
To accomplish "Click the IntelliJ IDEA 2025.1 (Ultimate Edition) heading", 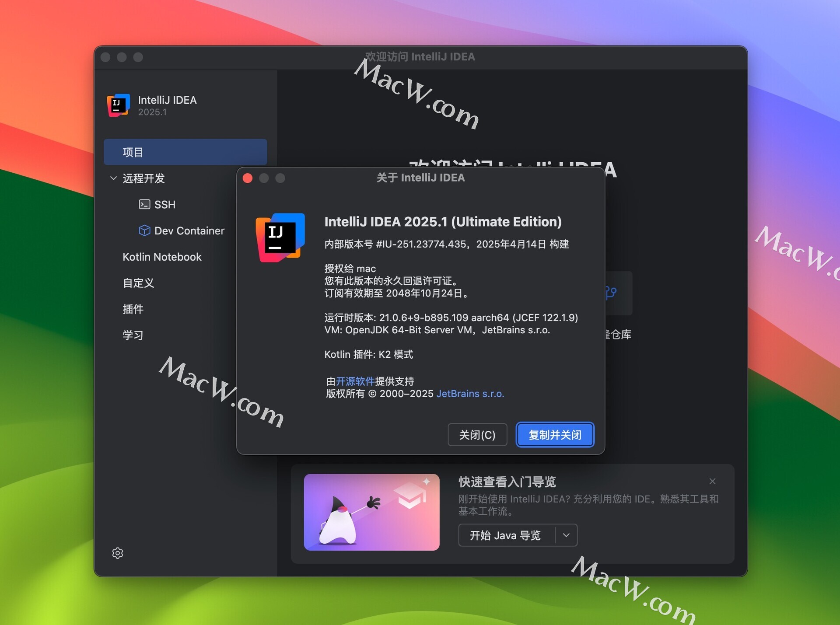I will [443, 222].
